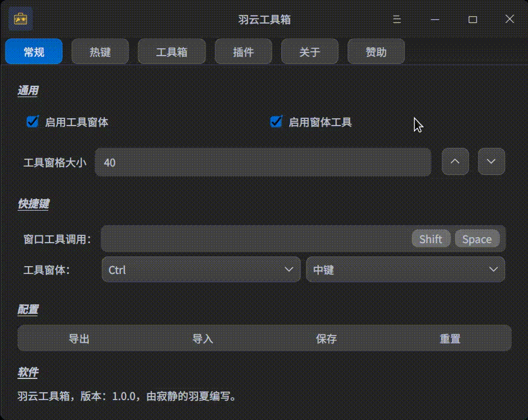Switch to the 插件 tab

pos(243,52)
